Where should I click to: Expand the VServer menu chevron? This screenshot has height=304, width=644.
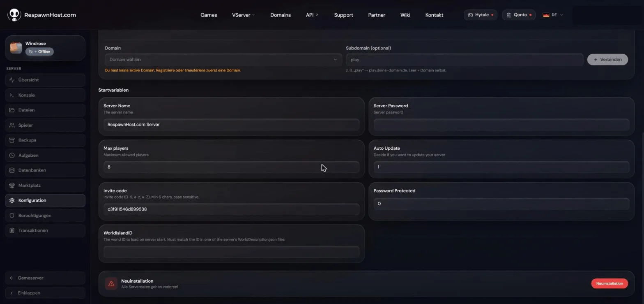[253, 15]
